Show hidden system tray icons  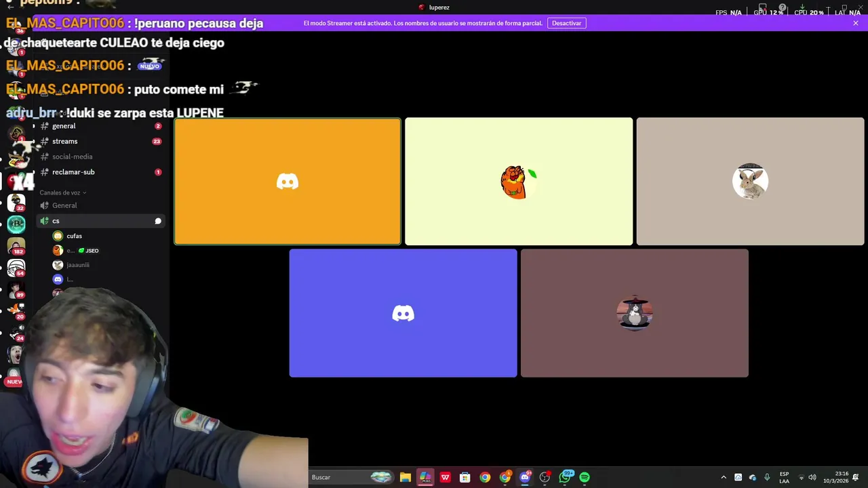pyautogui.click(x=724, y=477)
